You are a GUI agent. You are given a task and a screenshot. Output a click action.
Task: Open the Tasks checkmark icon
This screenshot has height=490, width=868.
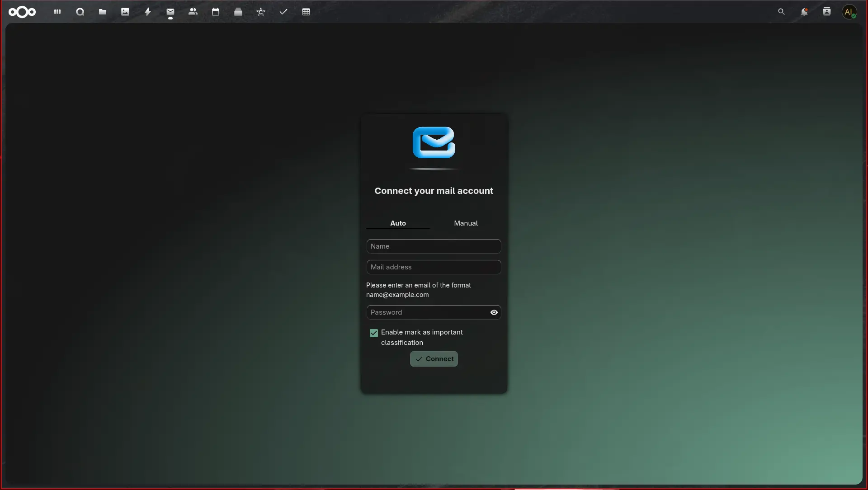click(x=283, y=12)
